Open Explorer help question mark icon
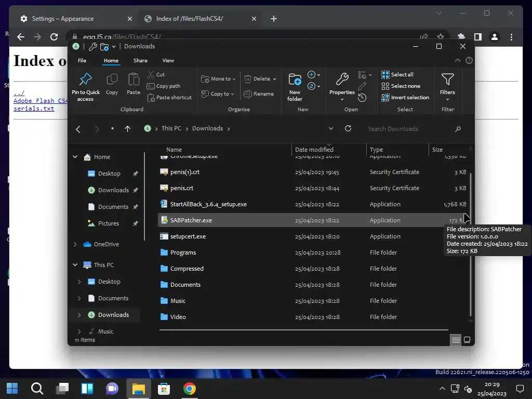Image resolution: width=532 pixels, height=399 pixels. (x=469, y=60)
